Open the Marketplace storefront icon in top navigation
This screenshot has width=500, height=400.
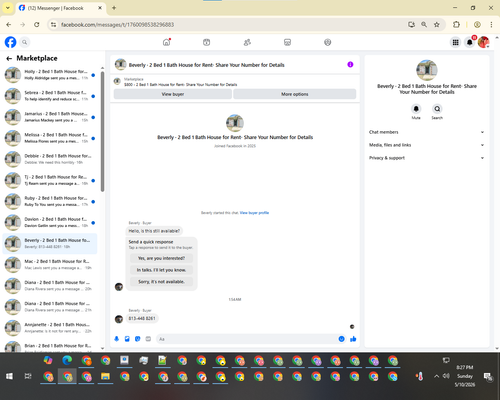287,42
